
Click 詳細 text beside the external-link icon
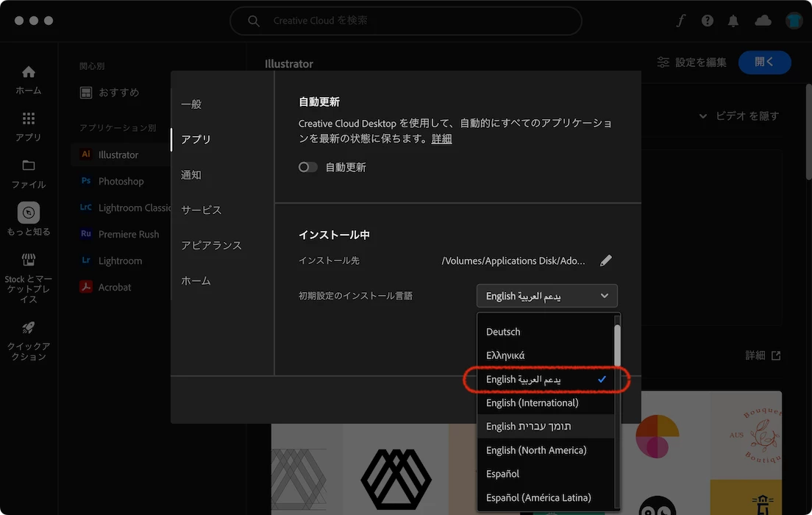[x=755, y=355]
